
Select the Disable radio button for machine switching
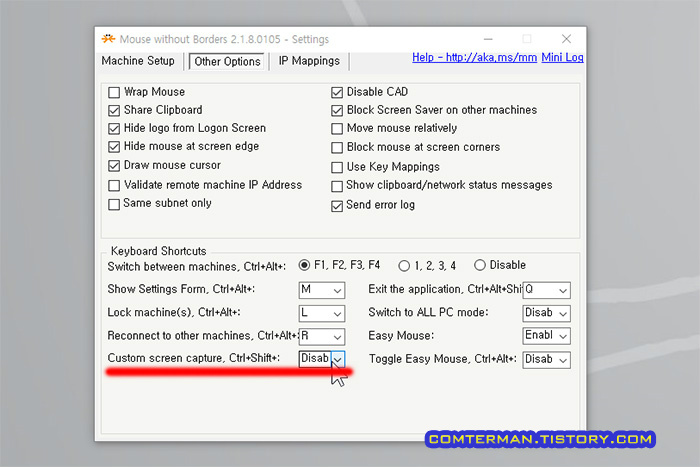tap(479, 265)
